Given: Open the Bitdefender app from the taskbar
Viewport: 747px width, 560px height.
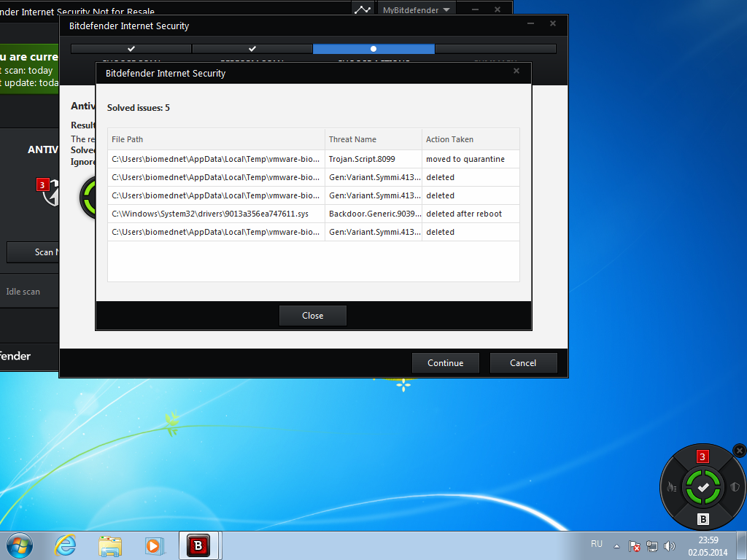Looking at the screenshot, I should (x=198, y=545).
